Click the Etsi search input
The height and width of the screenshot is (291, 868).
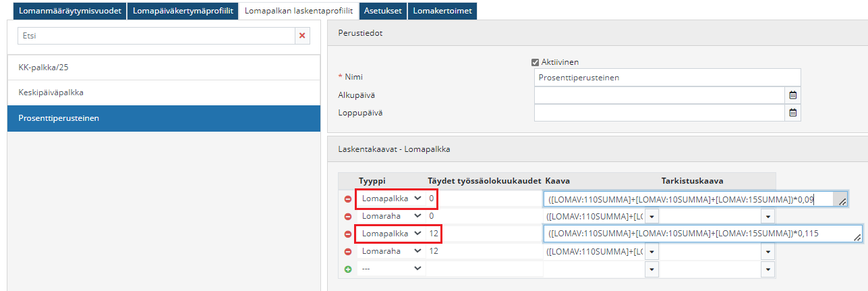click(155, 36)
